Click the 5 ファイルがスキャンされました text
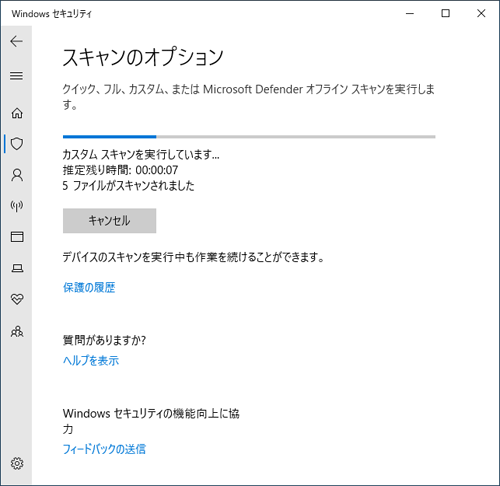 [128, 185]
